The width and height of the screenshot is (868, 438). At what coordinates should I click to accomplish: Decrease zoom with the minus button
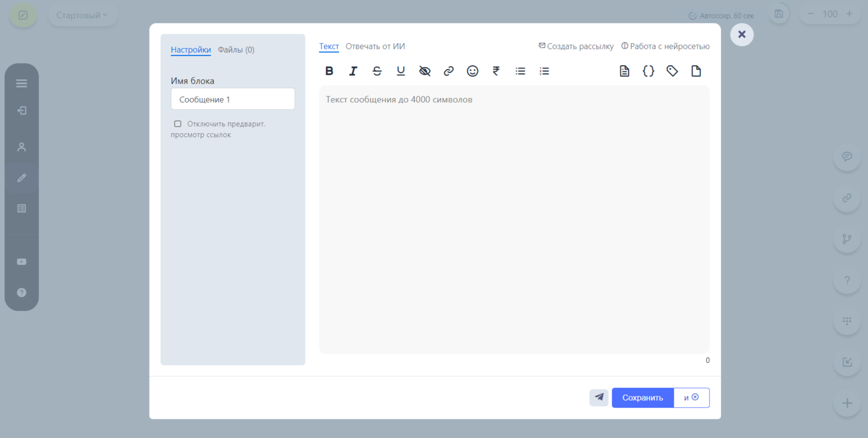tap(810, 14)
